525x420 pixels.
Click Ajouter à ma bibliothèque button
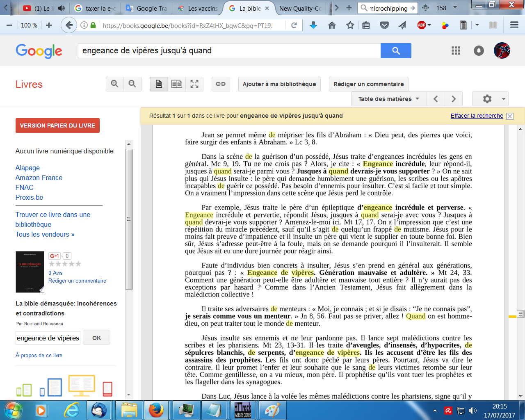coord(279,84)
